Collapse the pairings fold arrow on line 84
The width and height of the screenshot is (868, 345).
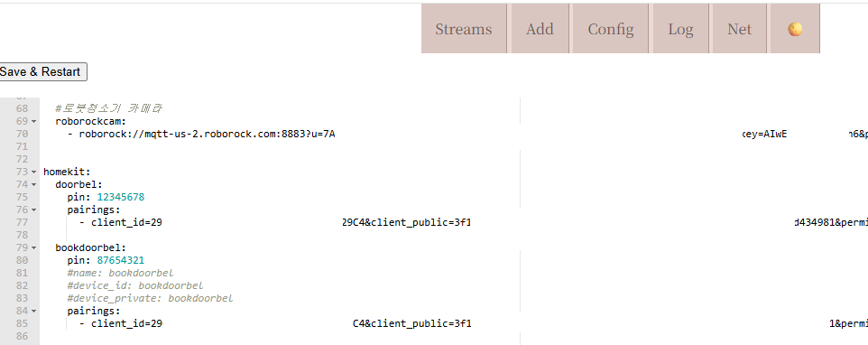[34, 312]
